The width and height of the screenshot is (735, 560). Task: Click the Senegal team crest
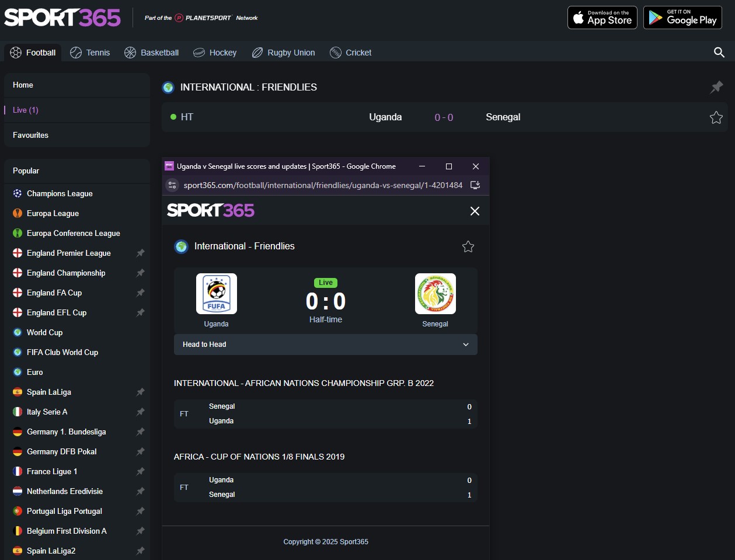(x=436, y=294)
